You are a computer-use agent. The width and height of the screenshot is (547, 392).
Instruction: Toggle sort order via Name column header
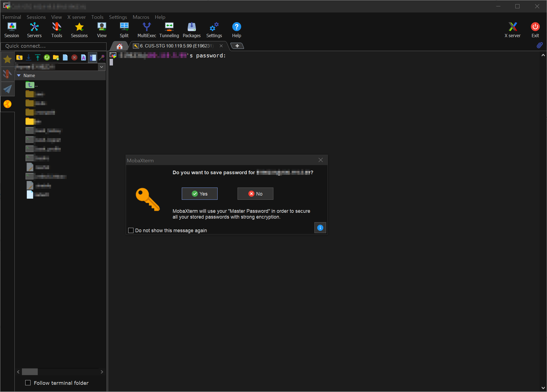click(60, 75)
